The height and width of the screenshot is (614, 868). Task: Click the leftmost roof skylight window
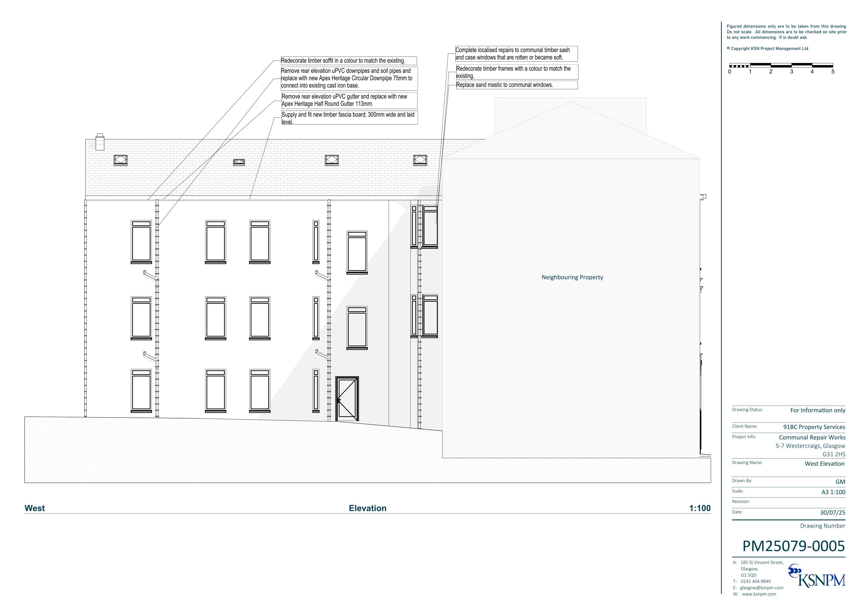(x=121, y=160)
